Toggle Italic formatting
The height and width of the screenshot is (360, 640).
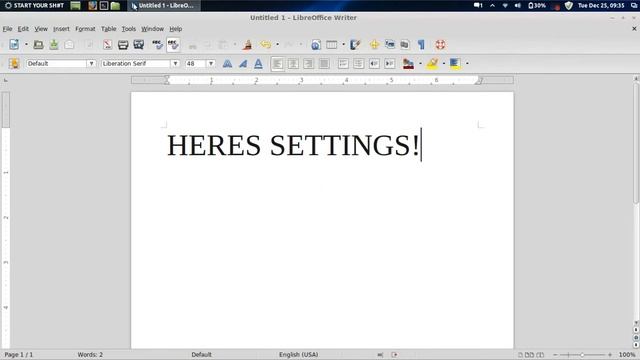tap(243, 64)
